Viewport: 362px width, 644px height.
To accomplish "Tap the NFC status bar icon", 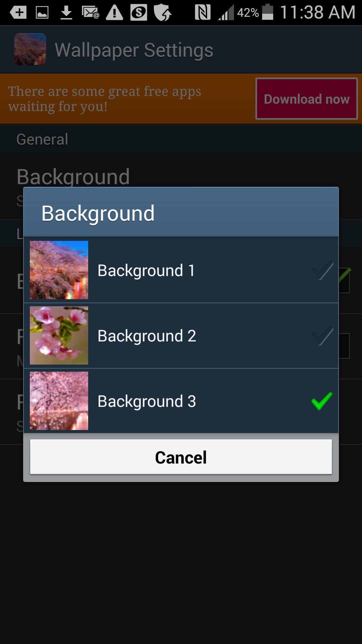I will [202, 12].
